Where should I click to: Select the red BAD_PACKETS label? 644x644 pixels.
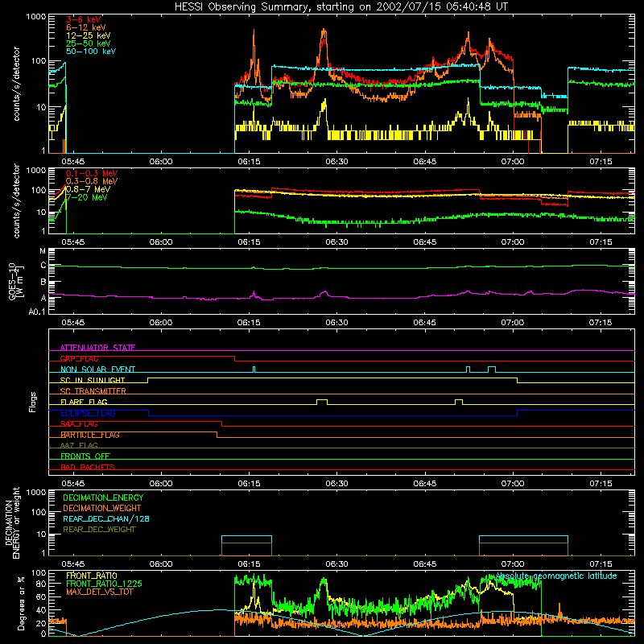pos(88,467)
